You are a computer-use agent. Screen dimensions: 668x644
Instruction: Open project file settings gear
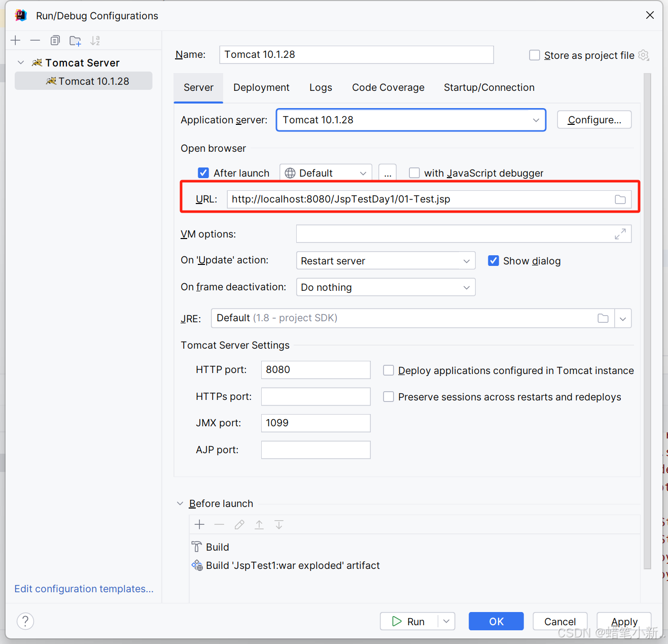644,55
